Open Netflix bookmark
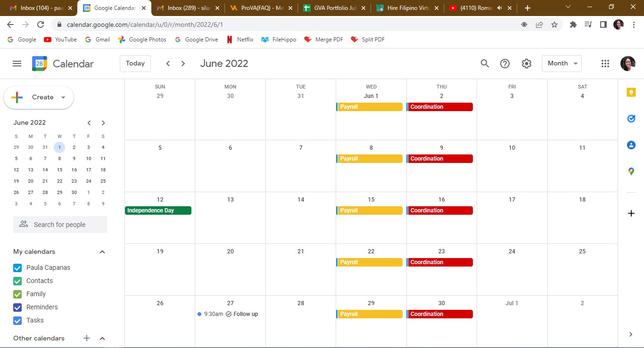Viewport: 644px width, 348px height. tap(240, 40)
